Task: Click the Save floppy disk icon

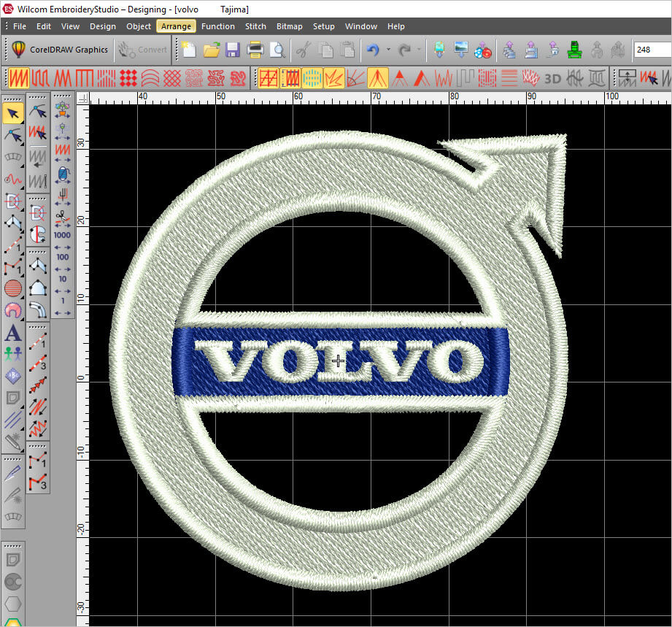Action: [x=233, y=50]
